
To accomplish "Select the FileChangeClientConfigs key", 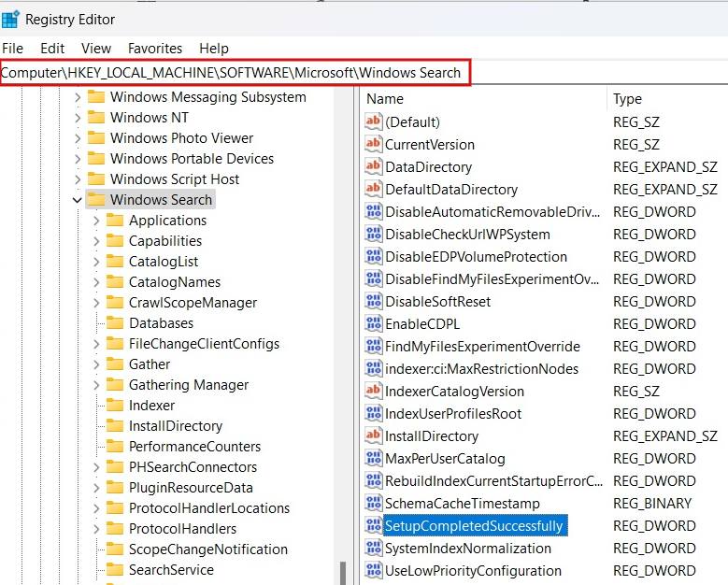I will (204, 344).
